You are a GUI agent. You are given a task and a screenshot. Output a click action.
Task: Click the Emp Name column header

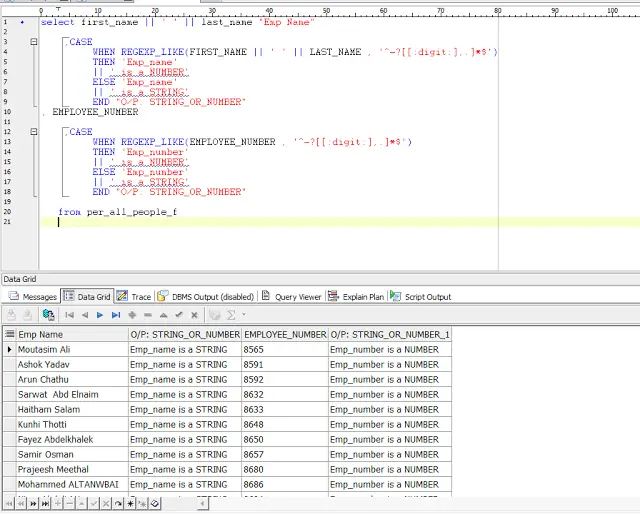pos(72,334)
